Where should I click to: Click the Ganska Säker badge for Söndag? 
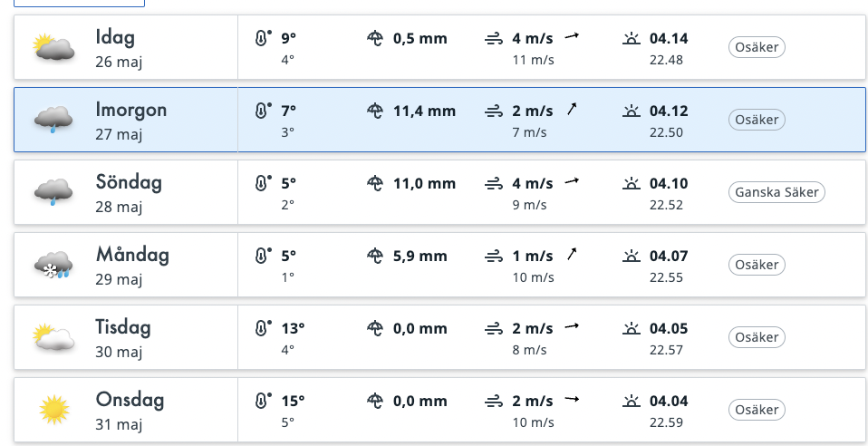776,192
